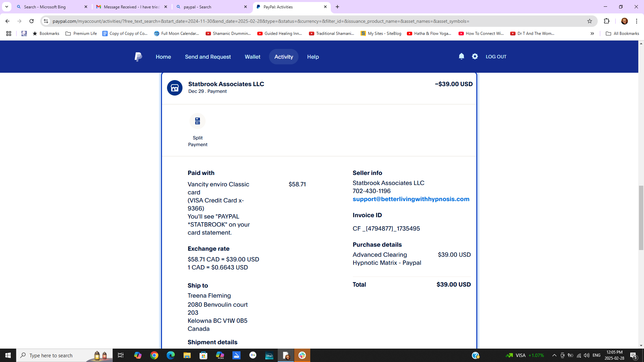Click LOG OUT
Viewport: 644px width, 362px height.
tap(496, 57)
